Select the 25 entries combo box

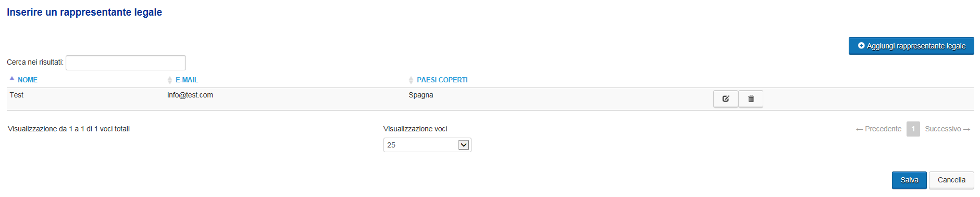click(x=427, y=145)
